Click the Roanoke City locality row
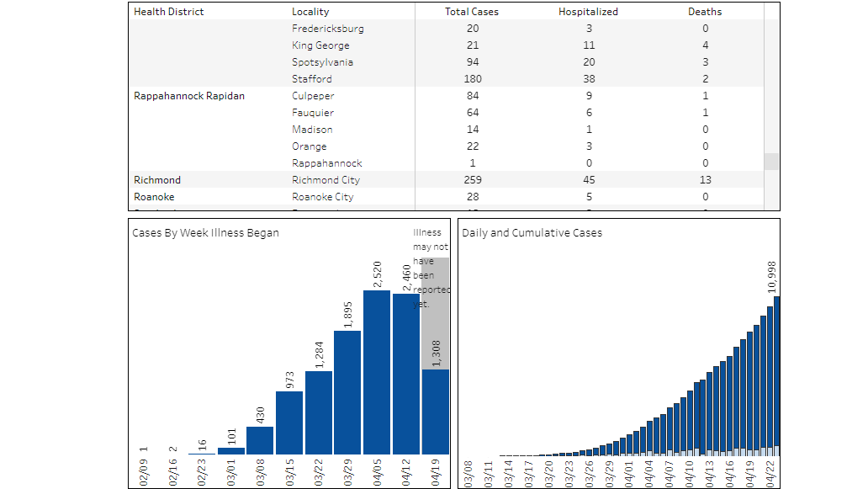Viewport: 868px width, 489px height. [x=323, y=197]
